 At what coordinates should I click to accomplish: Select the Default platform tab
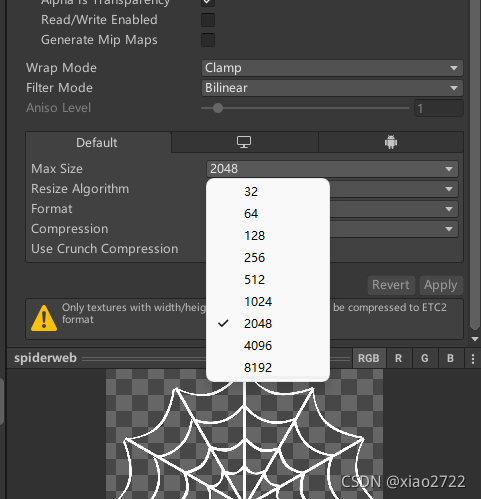tap(97, 143)
